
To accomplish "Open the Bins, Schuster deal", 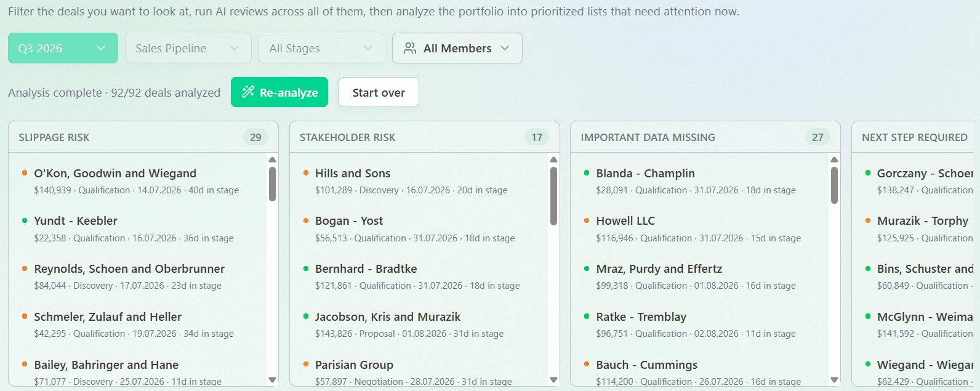I will pos(925,268).
